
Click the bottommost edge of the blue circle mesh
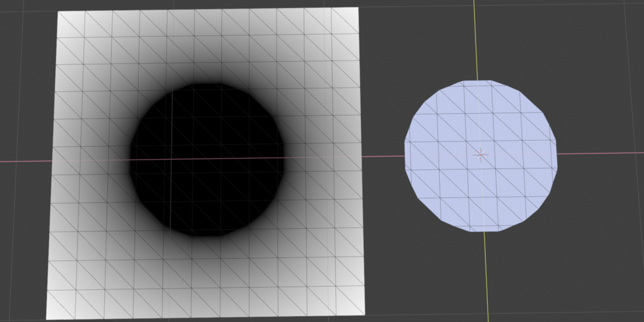(x=485, y=232)
